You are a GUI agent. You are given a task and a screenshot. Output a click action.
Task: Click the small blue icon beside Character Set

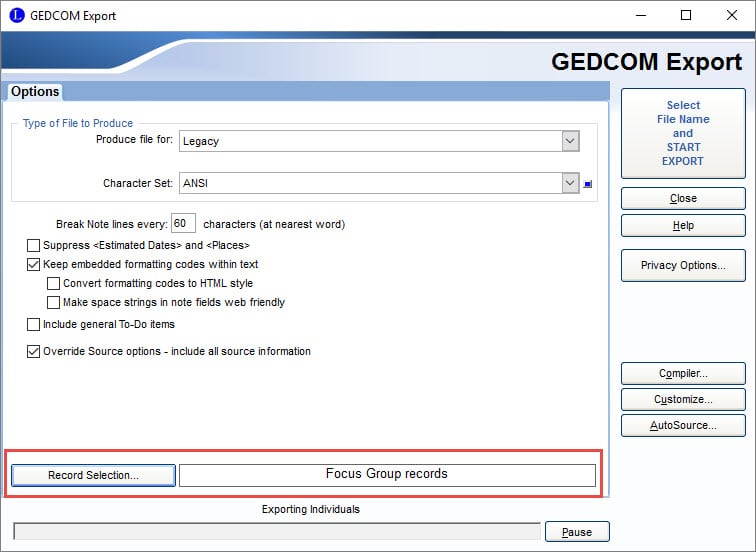588,184
